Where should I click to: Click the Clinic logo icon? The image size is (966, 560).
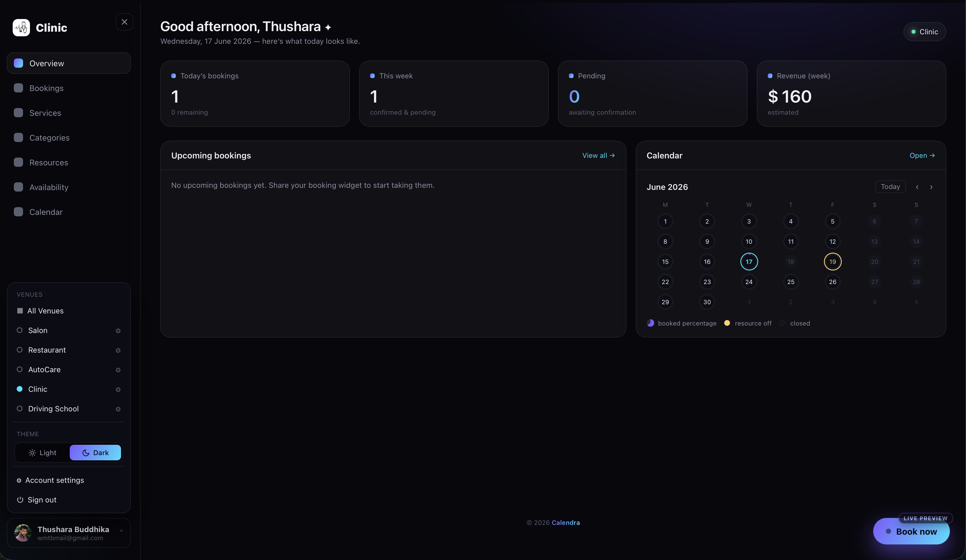[21, 28]
